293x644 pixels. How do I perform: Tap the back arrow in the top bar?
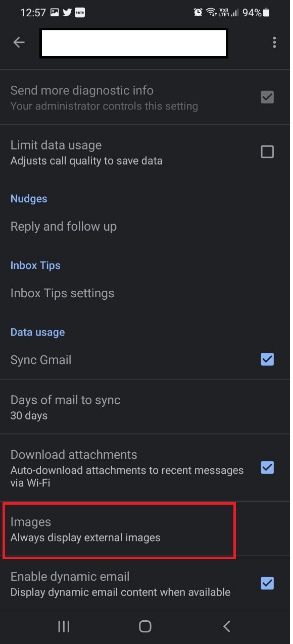point(19,42)
